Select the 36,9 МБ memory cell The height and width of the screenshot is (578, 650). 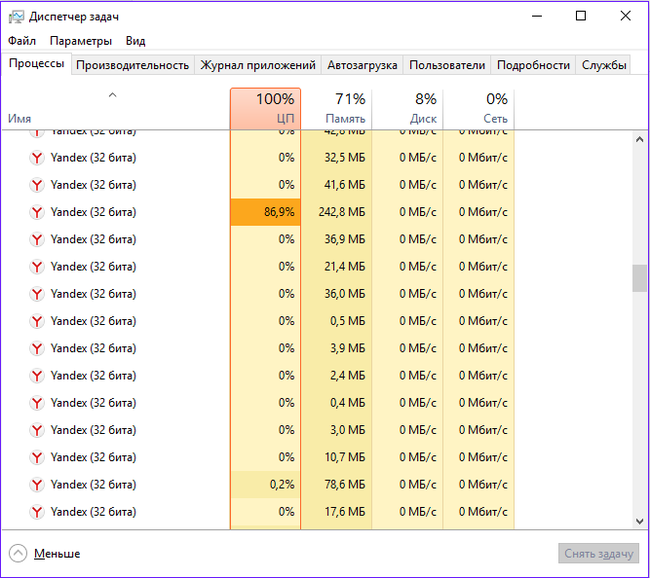(336, 240)
